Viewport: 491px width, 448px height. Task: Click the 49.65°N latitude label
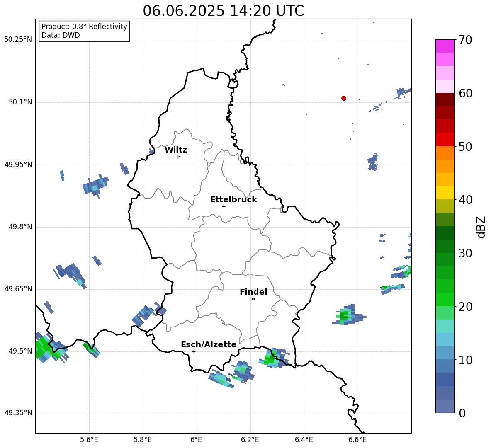point(18,289)
